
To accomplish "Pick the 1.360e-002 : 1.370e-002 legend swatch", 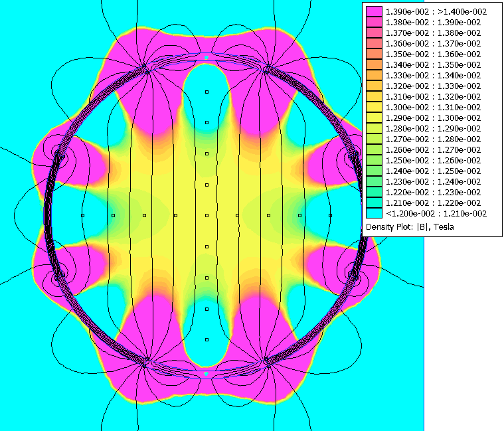I will (x=374, y=43).
